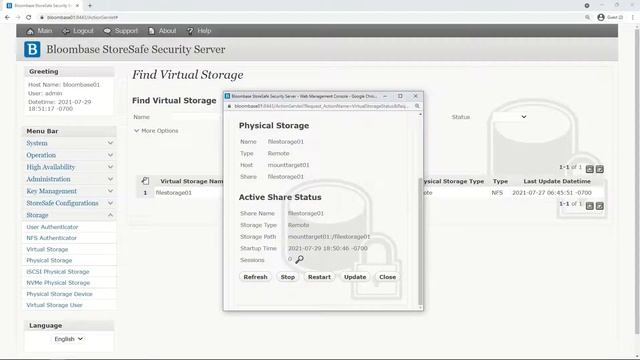Click previous page icon above table
Image resolution: width=640 pixels, height=360 pixels.
click(589, 169)
